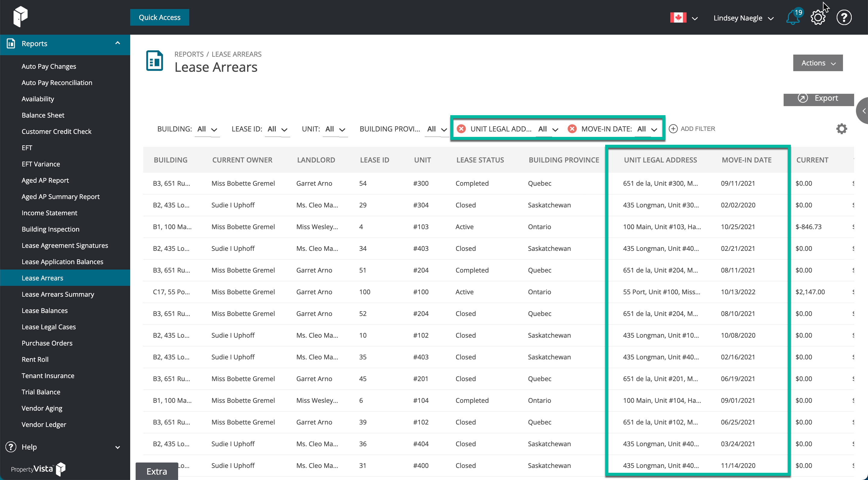The image size is (868, 480).
Task: Click the C17, 55 Po... building cell
Action: tap(171, 292)
